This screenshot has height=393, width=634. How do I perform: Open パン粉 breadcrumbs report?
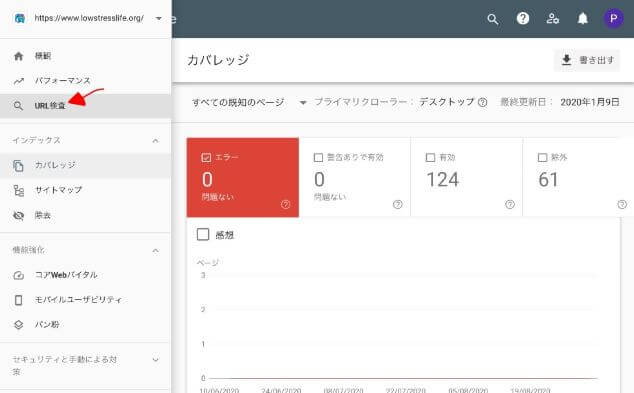tap(85, 325)
